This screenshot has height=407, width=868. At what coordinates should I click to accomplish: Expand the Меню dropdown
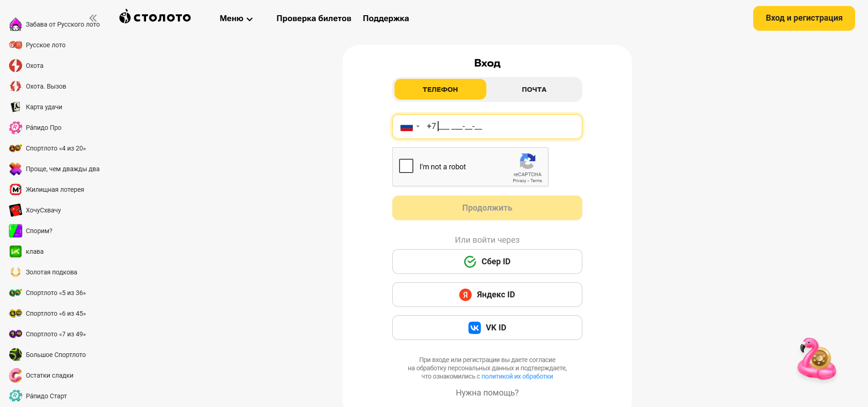pyautogui.click(x=236, y=18)
